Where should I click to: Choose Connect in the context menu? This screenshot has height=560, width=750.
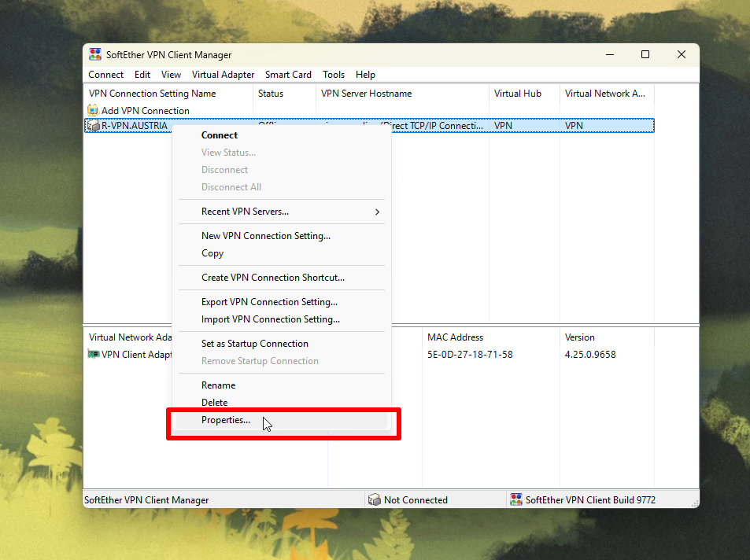click(219, 135)
